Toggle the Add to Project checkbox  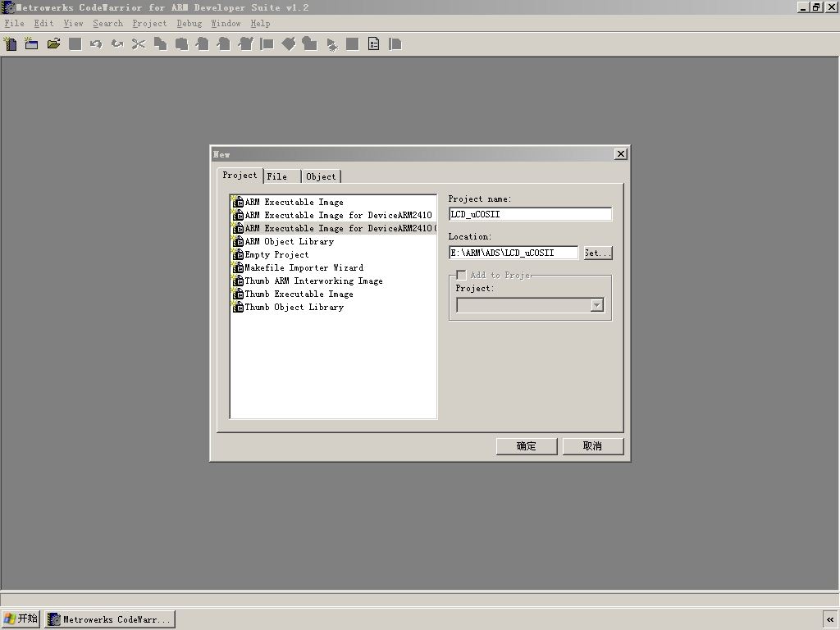(461, 275)
